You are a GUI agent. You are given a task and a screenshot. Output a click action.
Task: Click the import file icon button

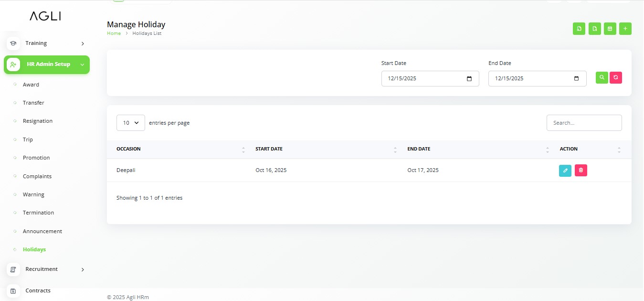point(579,29)
